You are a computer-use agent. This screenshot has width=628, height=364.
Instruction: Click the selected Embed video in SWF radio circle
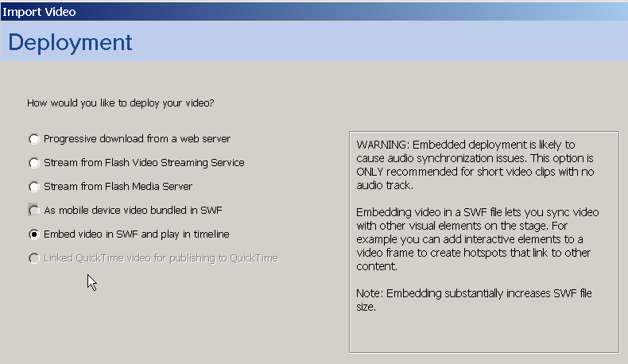tap(34, 234)
